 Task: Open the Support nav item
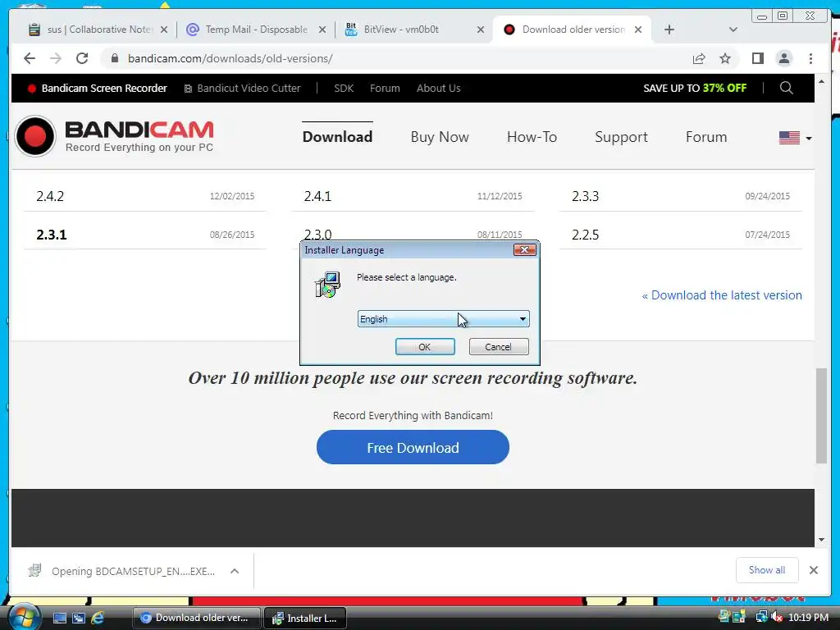pos(621,137)
